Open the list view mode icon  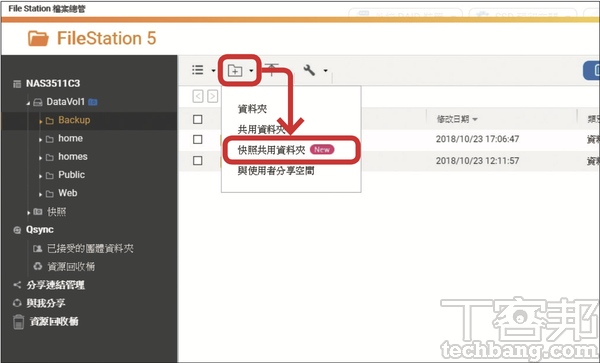197,70
